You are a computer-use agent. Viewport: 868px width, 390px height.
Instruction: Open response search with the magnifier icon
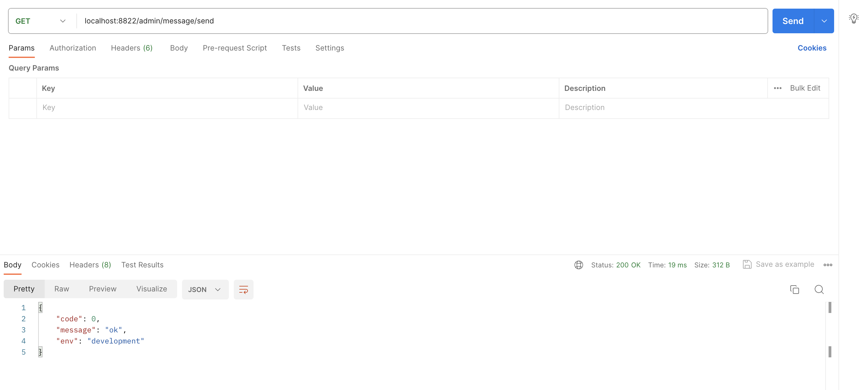(x=819, y=289)
